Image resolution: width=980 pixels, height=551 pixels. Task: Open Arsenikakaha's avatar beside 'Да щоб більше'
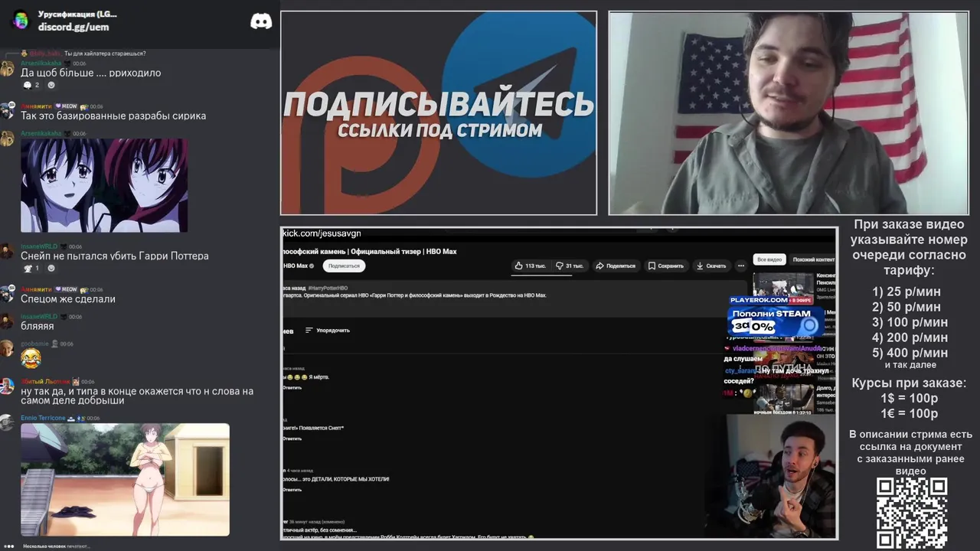click(x=7, y=68)
